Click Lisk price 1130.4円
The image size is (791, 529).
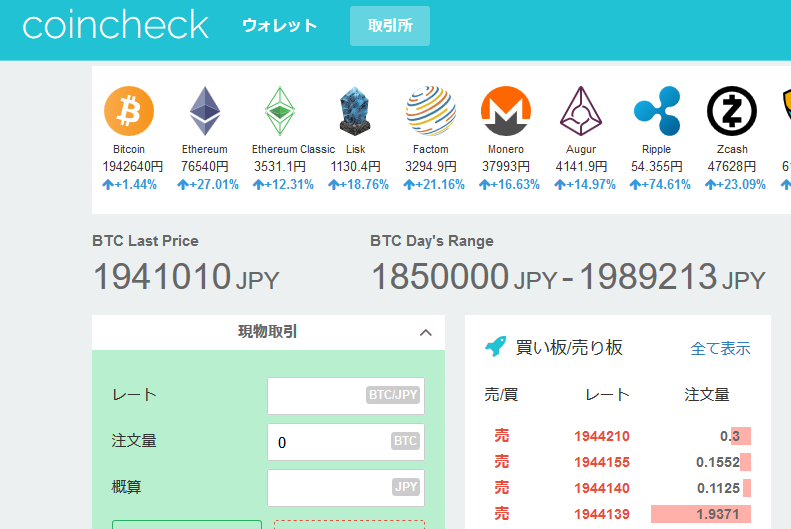(x=355, y=166)
